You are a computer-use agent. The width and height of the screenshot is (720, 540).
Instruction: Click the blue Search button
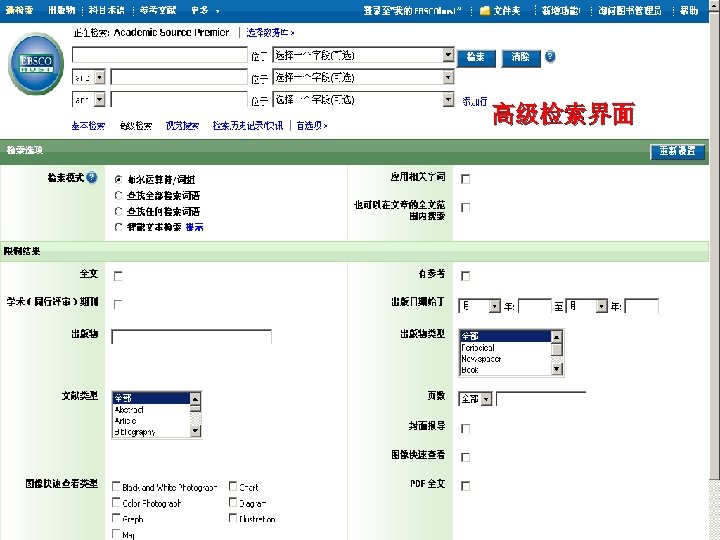pyautogui.click(x=476, y=57)
